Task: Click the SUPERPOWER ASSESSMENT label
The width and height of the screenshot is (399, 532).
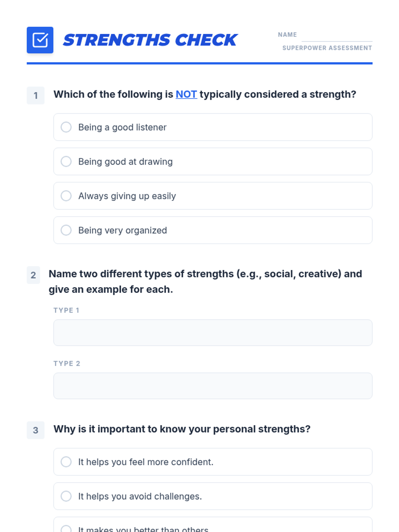Action: (x=327, y=48)
